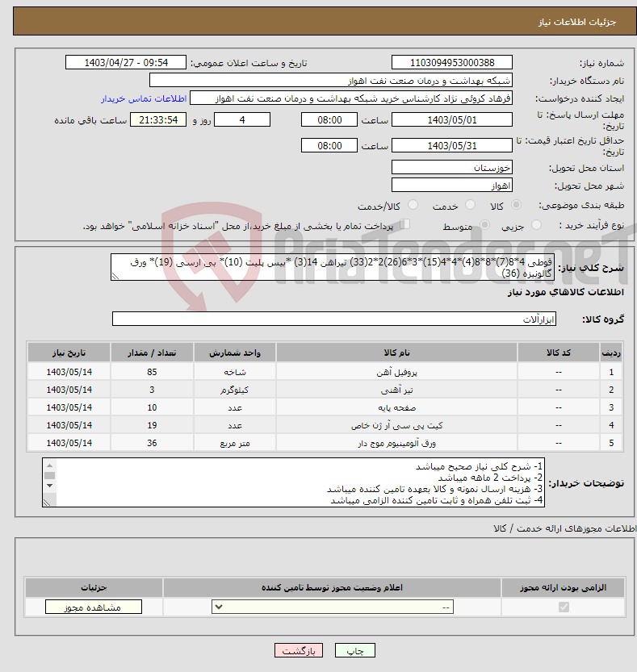The image size is (637, 672).
Task: Click the response deadline date 1403/05/01
Action: tap(452, 119)
